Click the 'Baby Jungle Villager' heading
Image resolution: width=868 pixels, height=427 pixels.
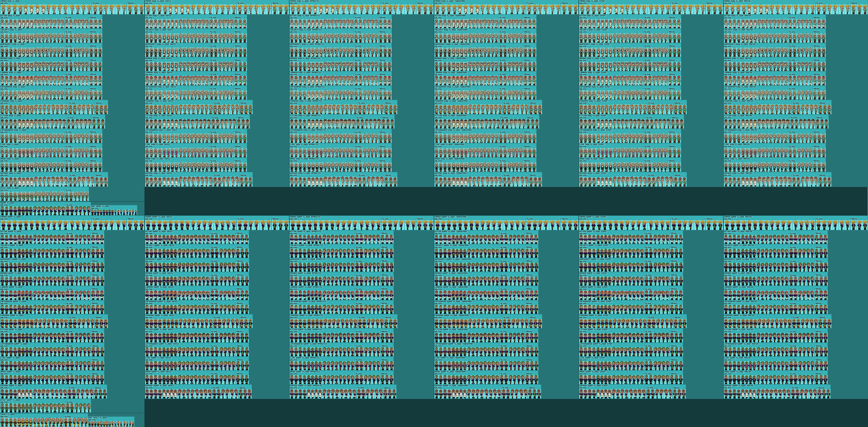98,418
